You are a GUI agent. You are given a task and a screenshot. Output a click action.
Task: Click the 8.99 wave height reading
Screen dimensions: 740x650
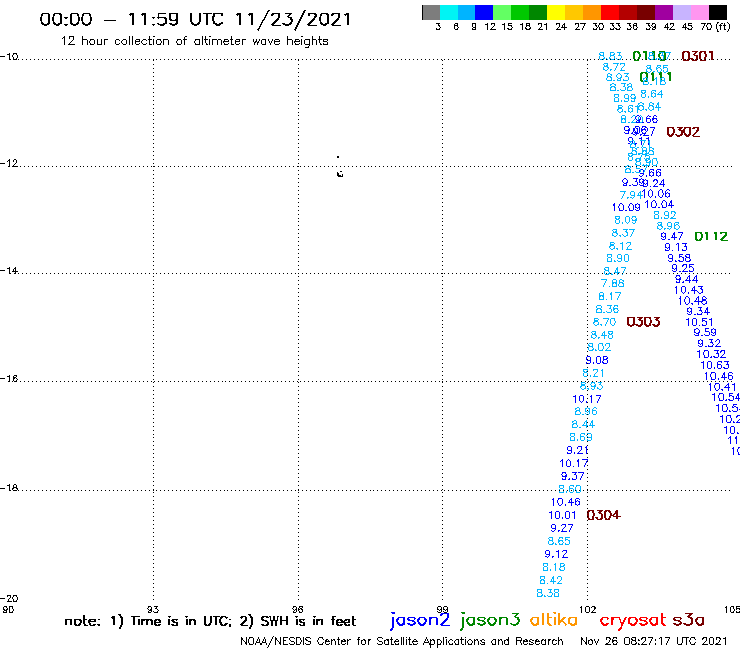(625, 98)
